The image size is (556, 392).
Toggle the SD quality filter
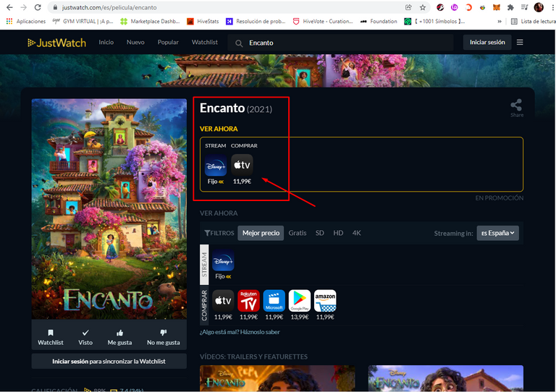[319, 233]
